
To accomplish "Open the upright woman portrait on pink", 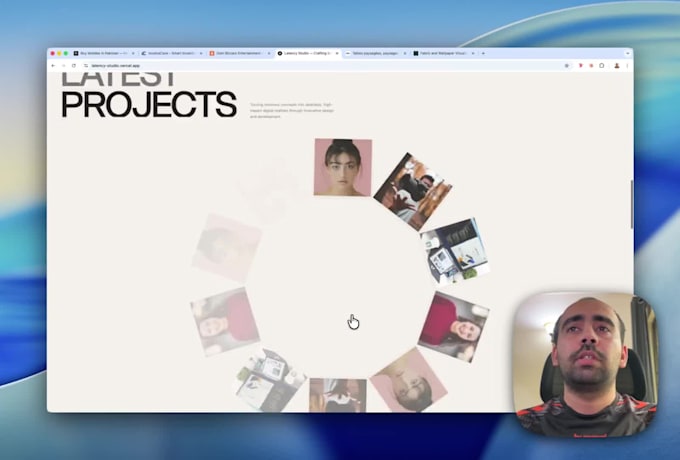I will 343,167.
